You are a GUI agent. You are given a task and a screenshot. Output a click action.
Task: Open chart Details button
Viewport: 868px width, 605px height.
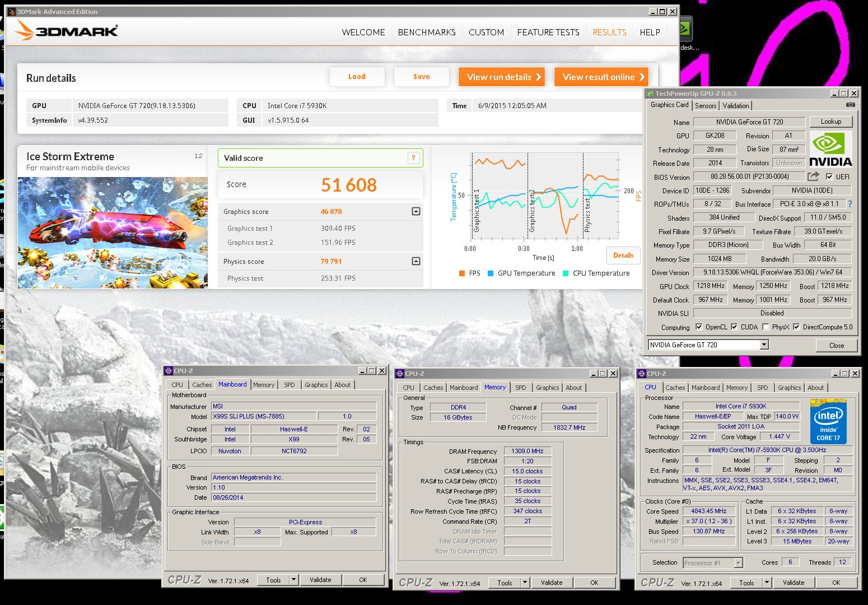click(623, 255)
